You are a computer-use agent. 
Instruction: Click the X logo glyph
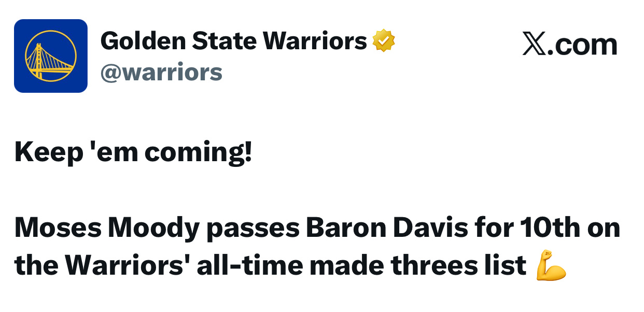(533, 45)
